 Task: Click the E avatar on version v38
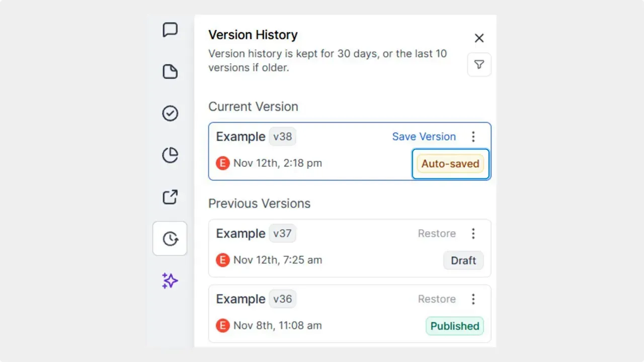222,163
